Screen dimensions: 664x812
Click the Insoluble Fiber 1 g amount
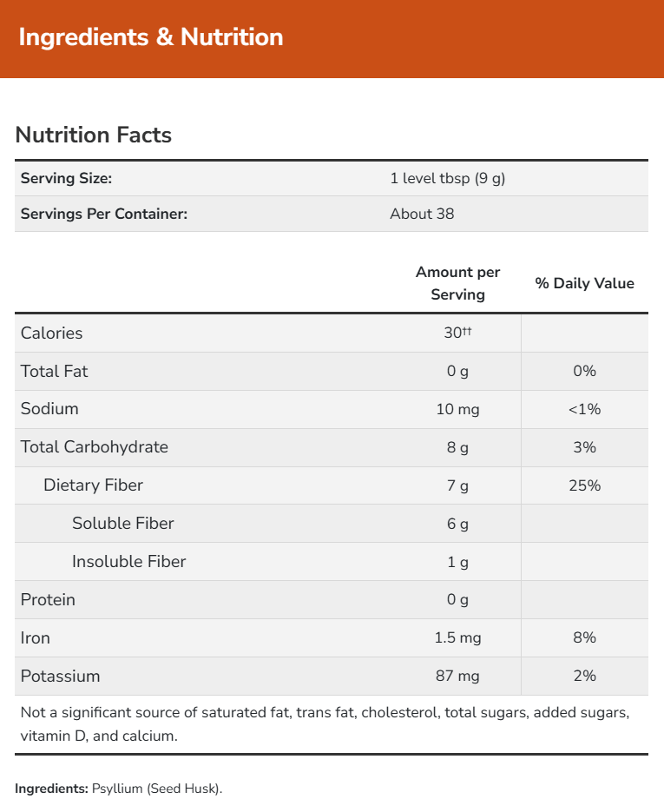(457, 562)
